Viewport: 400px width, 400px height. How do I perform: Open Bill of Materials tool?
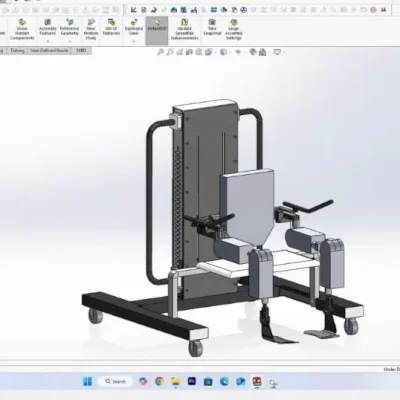111,27
